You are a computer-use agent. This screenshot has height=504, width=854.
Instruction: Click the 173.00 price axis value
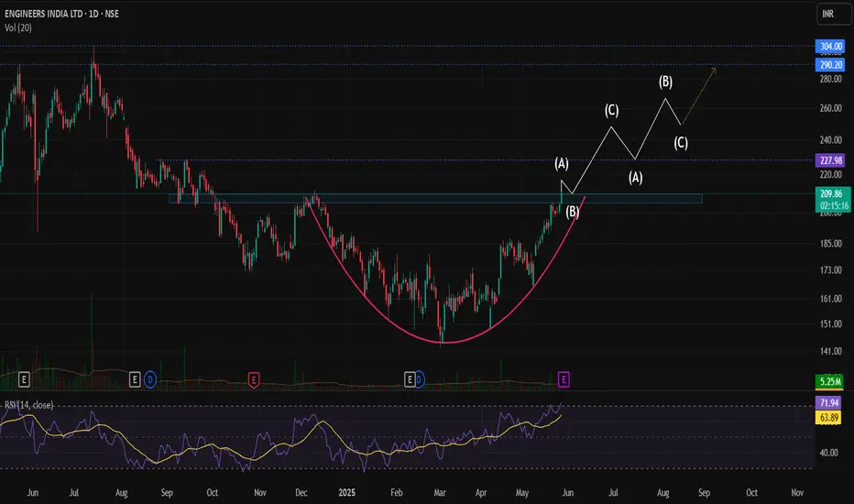point(830,270)
